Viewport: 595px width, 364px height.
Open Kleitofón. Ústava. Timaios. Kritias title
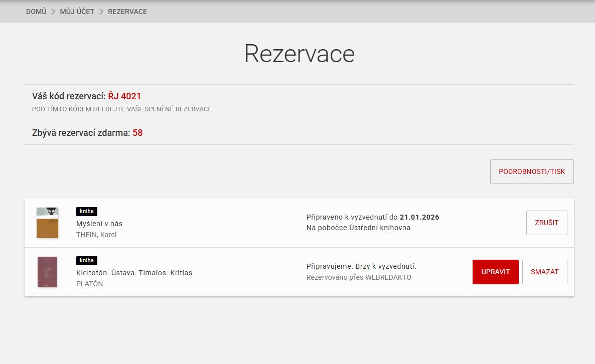point(134,273)
